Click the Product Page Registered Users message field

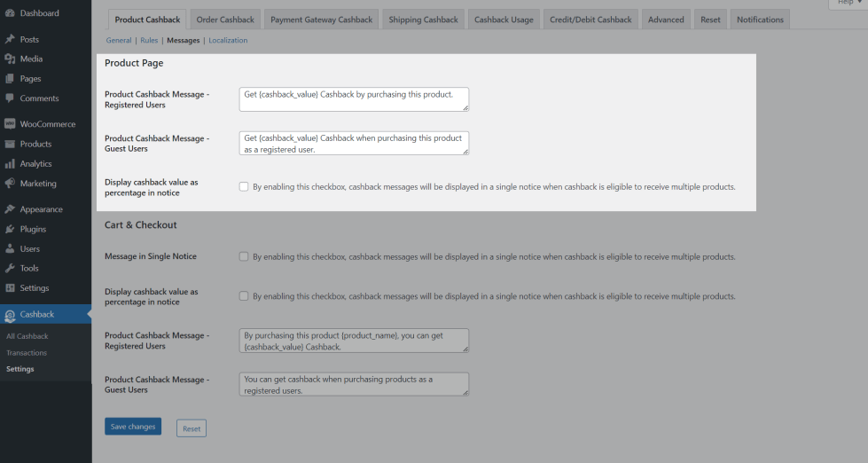pos(354,98)
